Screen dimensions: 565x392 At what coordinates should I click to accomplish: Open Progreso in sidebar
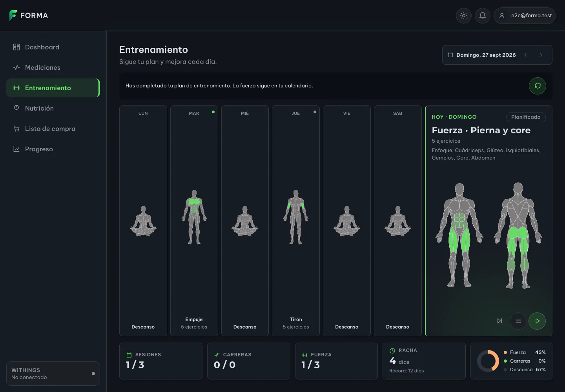[53, 149]
